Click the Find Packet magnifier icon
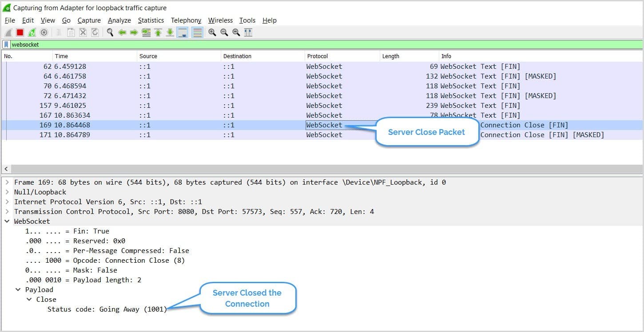 click(x=110, y=32)
